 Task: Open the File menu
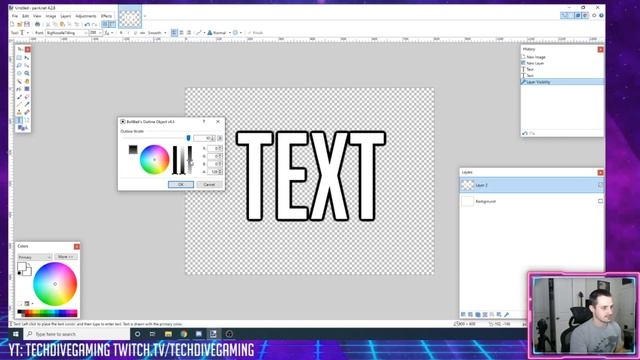[x=15, y=16]
